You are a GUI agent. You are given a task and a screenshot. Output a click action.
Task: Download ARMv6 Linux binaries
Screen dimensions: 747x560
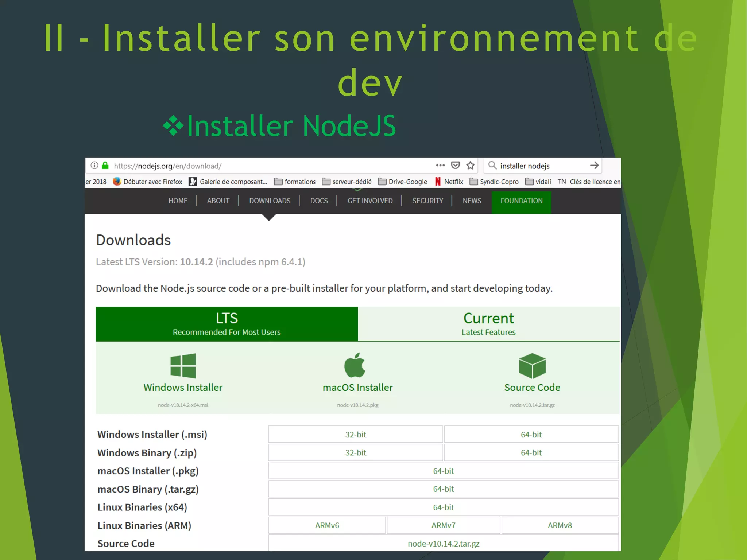[x=327, y=525]
